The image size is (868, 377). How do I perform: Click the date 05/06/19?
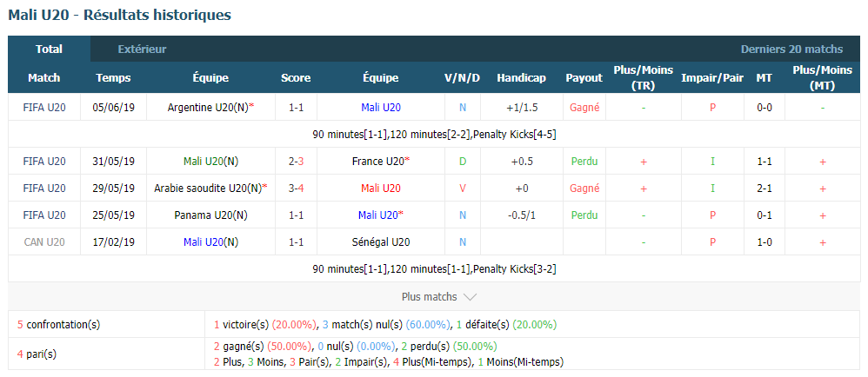(x=113, y=108)
